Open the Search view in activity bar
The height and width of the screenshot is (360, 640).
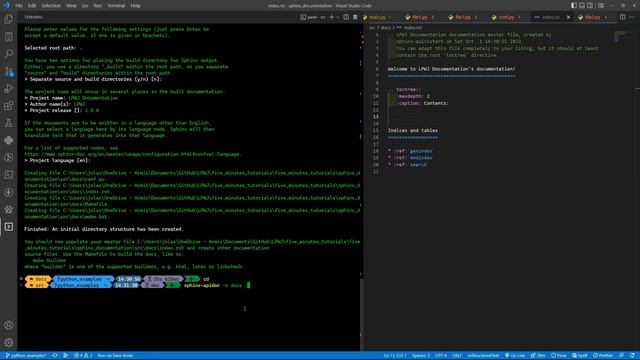[9, 53]
